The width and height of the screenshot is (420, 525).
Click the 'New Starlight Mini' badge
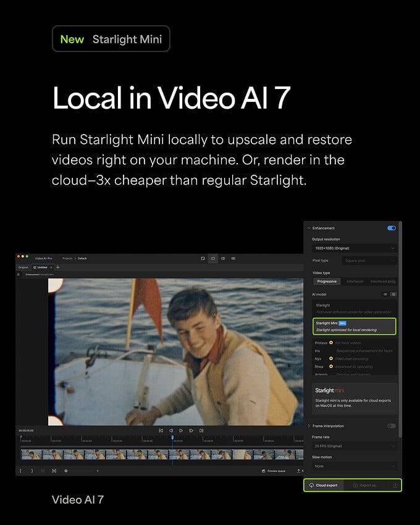click(x=111, y=39)
